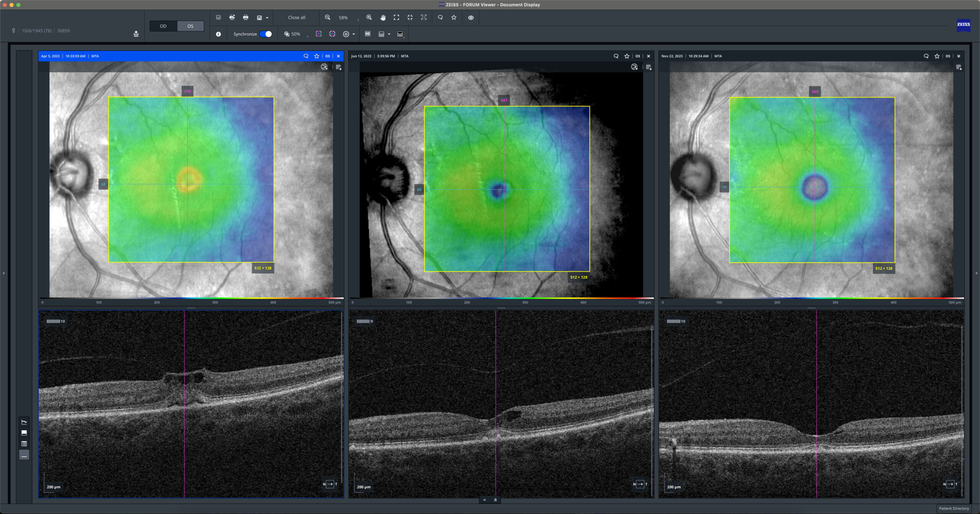
Task: Star the Apr 5, 2023 scan
Action: [317, 56]
